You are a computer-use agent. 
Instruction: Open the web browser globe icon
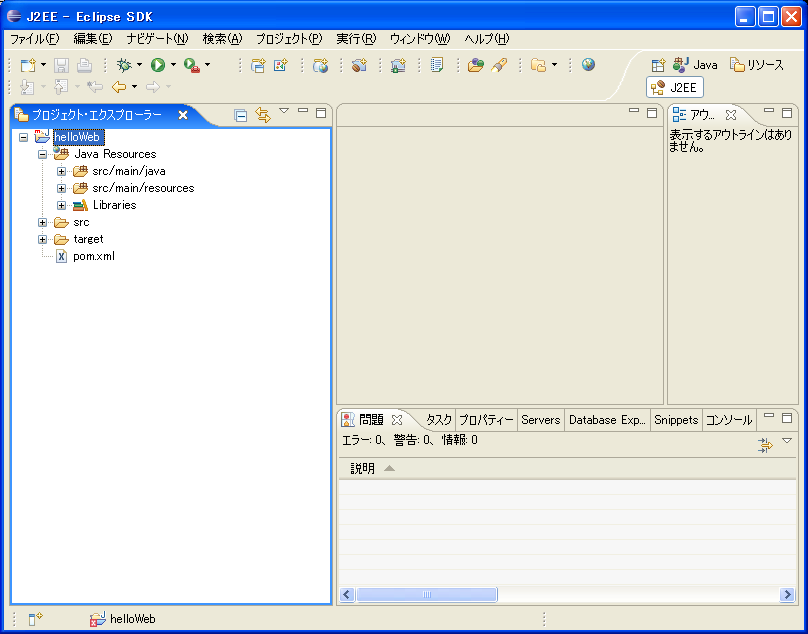(x=588, y=65)
